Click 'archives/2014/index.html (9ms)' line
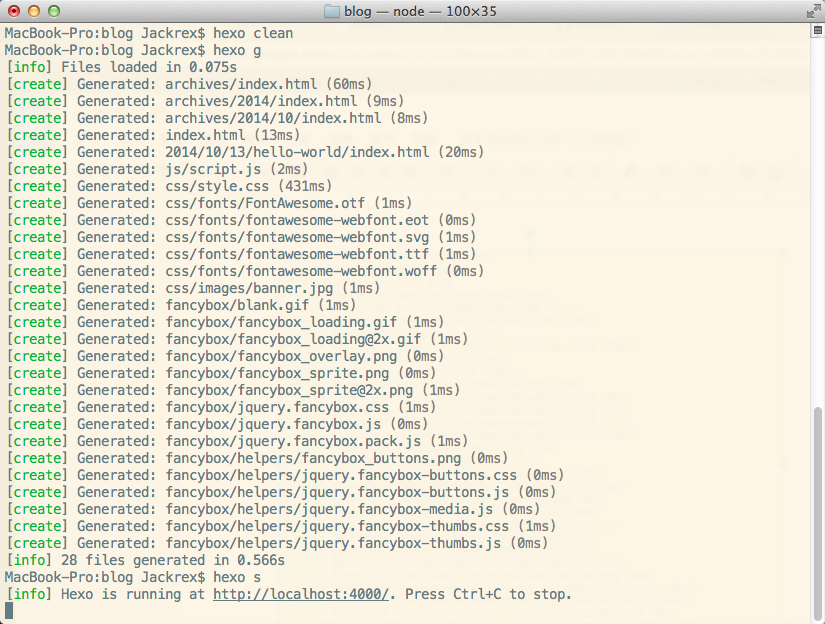Viewport: 825px width, 624px height. [285, 101]
